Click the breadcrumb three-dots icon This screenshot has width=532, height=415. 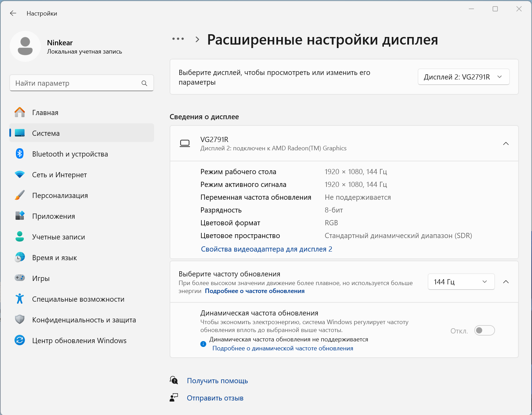click(178, 39)
